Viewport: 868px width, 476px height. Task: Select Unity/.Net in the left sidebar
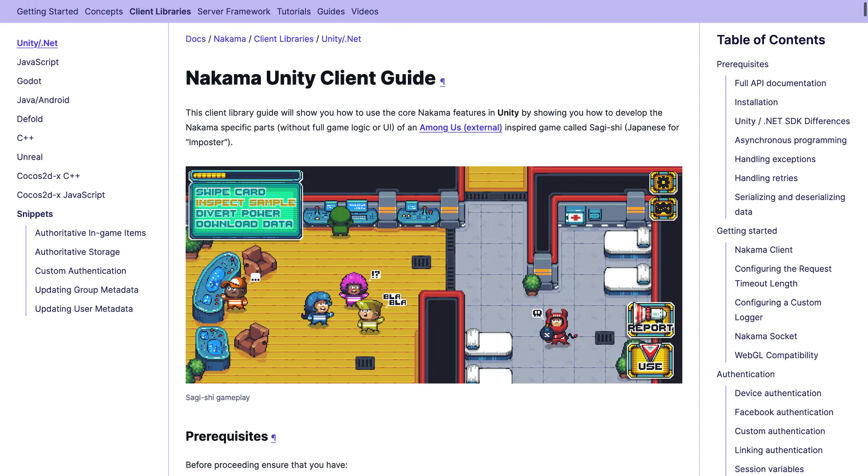[x=37, y=43]
